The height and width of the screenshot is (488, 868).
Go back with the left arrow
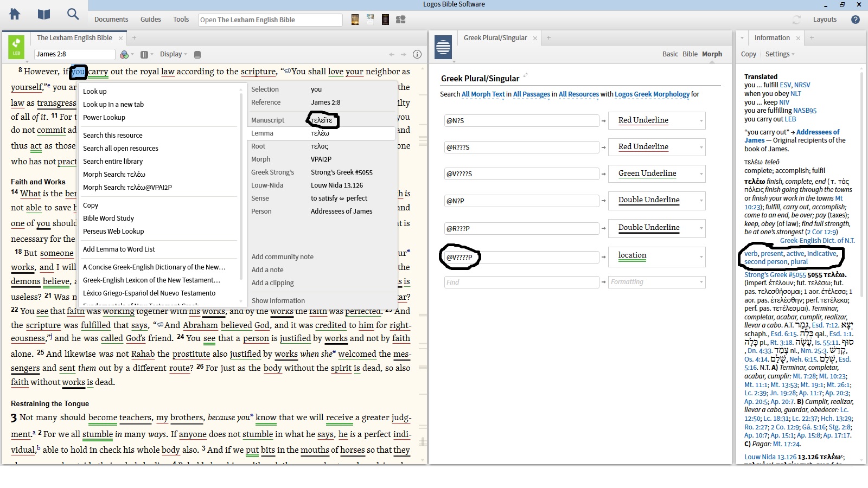392,54
